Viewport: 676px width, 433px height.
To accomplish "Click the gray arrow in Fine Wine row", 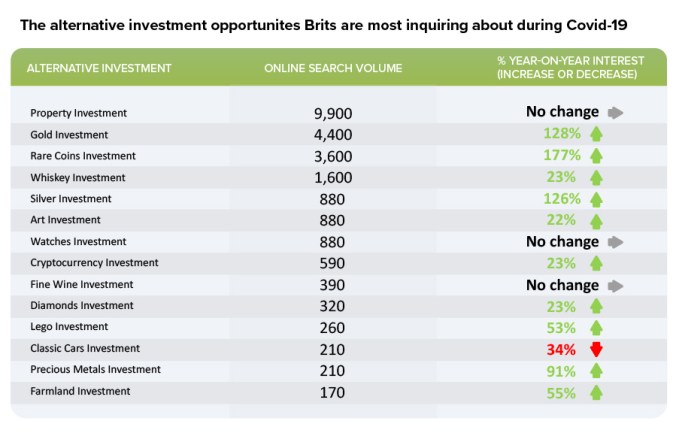I will click(x=615, y=286).
